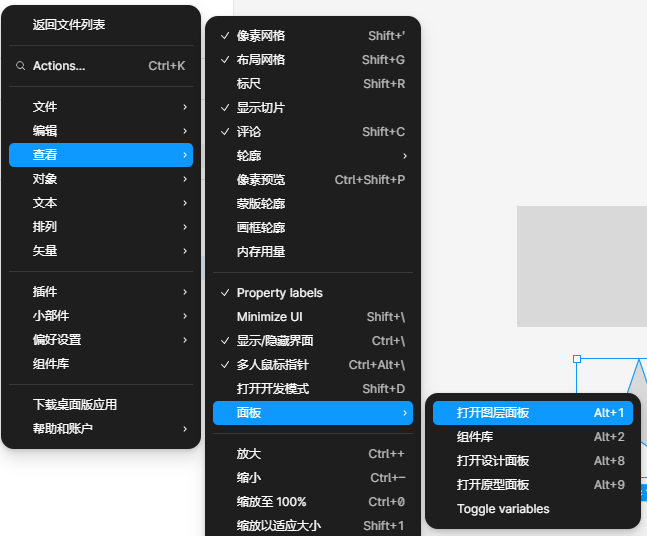This screenshot has width=647, height=536.
Task: Select 缩放以适应大小
Action: click(x=313, y=526)
